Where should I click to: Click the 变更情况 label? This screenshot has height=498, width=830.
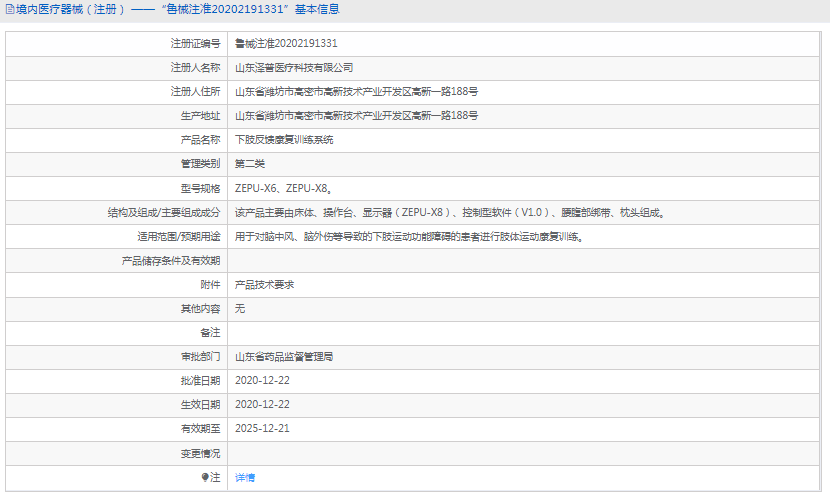200,454
